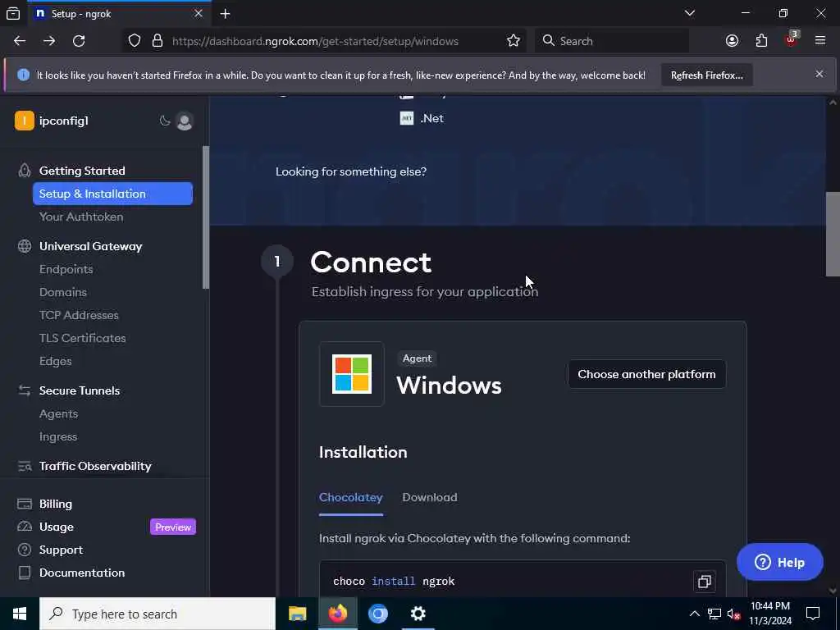Click the Universal Gateway globe icon

[25, 246]
